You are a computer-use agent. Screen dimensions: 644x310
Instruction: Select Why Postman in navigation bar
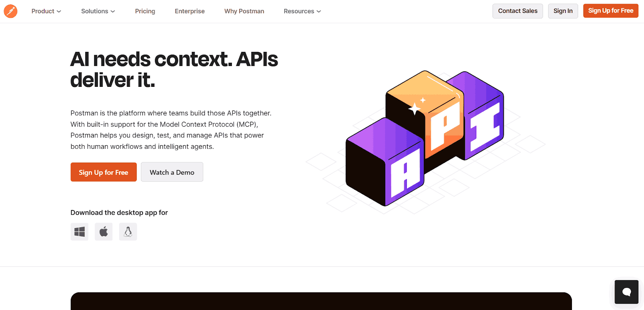[x=244, y=11]
